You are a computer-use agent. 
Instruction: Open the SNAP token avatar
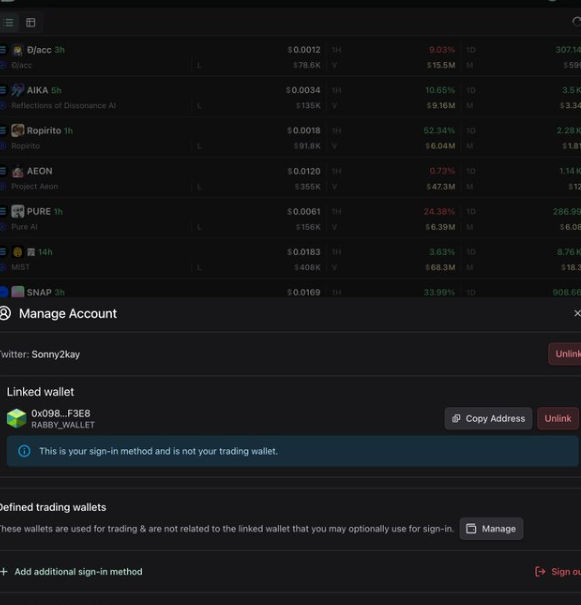tap(18, 292)
